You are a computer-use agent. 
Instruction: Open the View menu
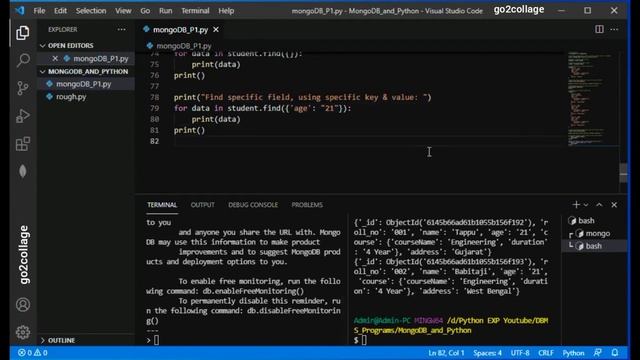[x=123, y=11]
